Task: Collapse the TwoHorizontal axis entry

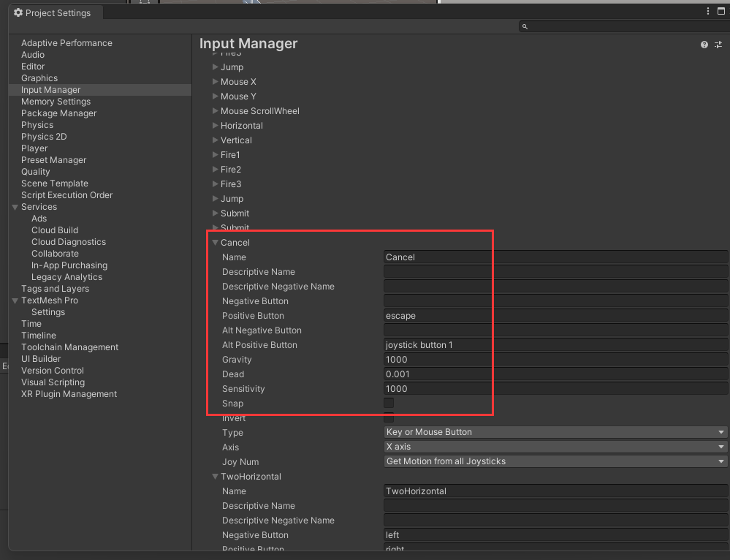Action: point(216,476)
